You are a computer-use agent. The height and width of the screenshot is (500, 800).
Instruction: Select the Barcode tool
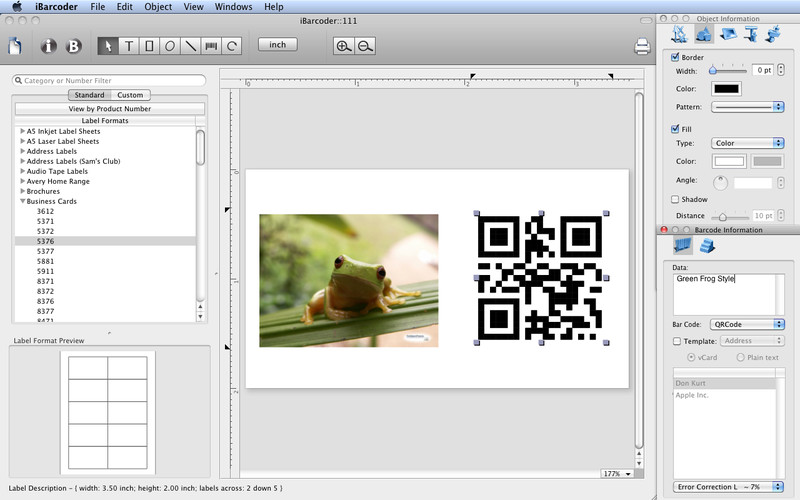tap(211, 46)
